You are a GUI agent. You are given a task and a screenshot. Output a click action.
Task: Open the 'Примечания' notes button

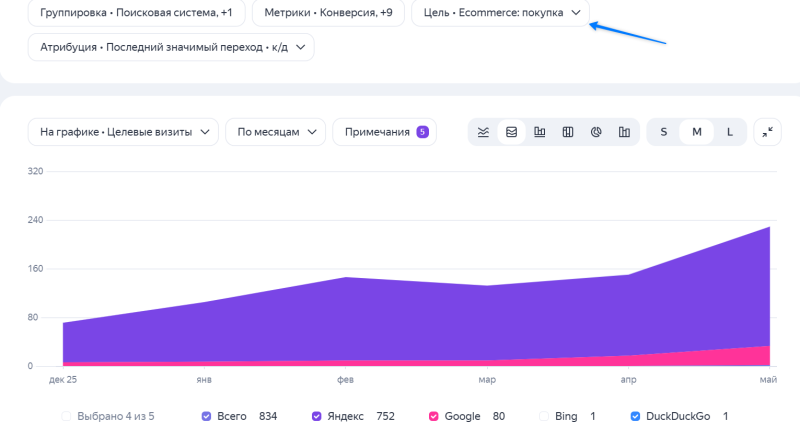click(x=384, y=132)
